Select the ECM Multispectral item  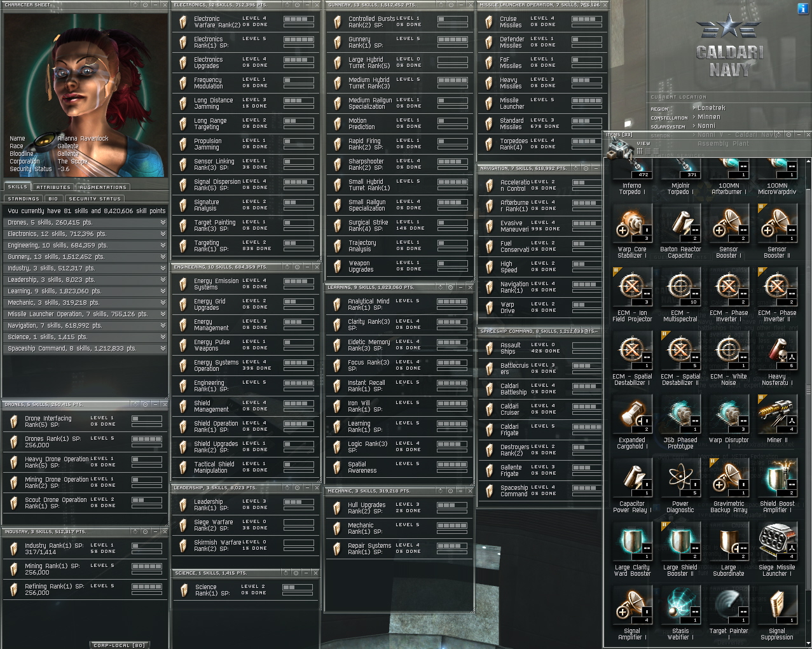click(x=680, y=295)
